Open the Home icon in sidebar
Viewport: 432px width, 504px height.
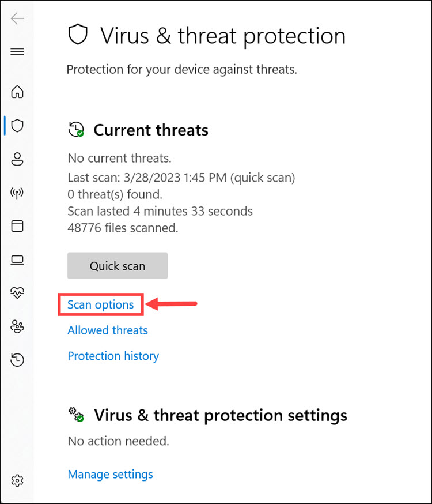[x=17, y=92]
